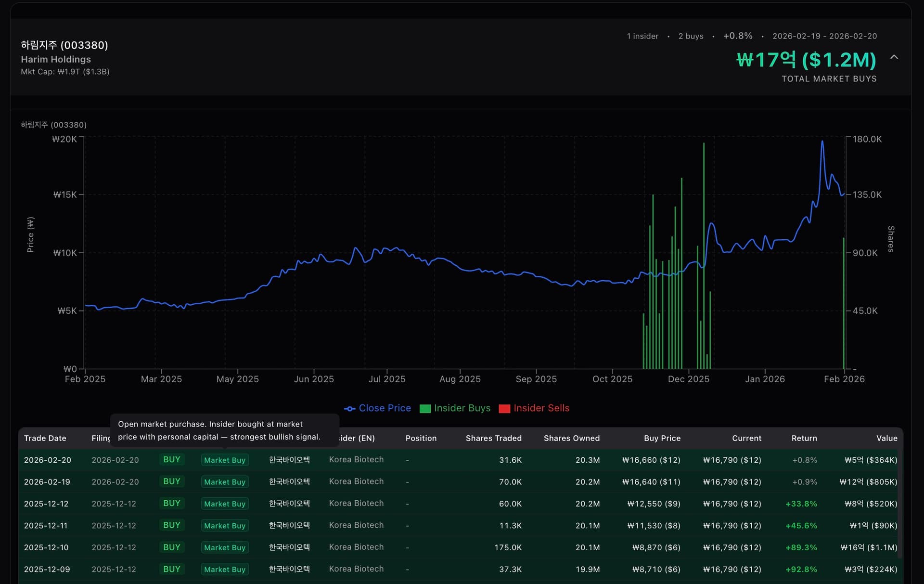The image size is (924, 584).
Task: Click the Korea Biotech English name link
Action: (x=356, y=460)
